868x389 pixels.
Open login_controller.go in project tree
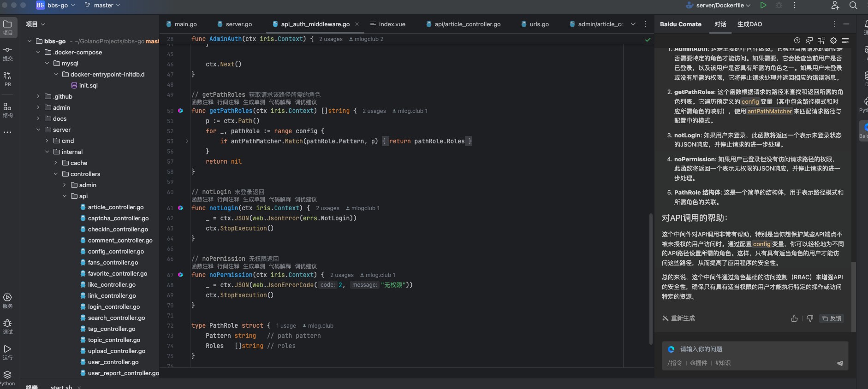click(x=113, y=306)
